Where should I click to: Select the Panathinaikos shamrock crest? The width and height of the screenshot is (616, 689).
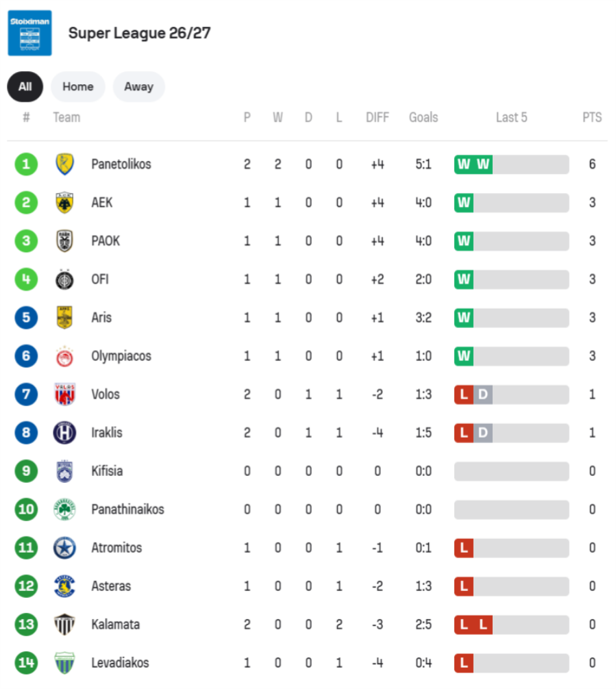pos(64,510)
